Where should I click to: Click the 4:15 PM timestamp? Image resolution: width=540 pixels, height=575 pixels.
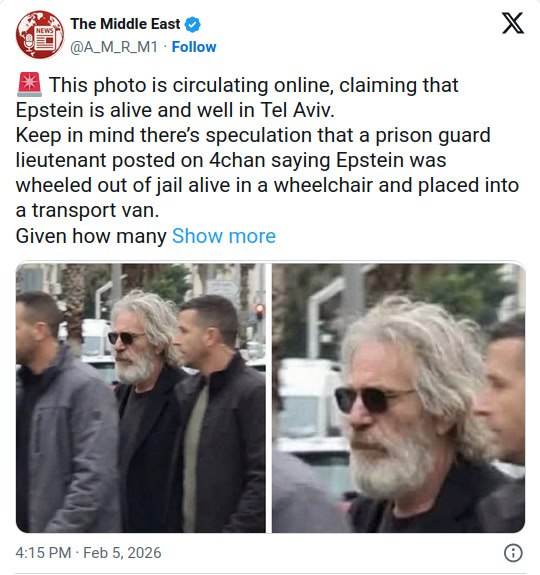(x=43, y=553)
